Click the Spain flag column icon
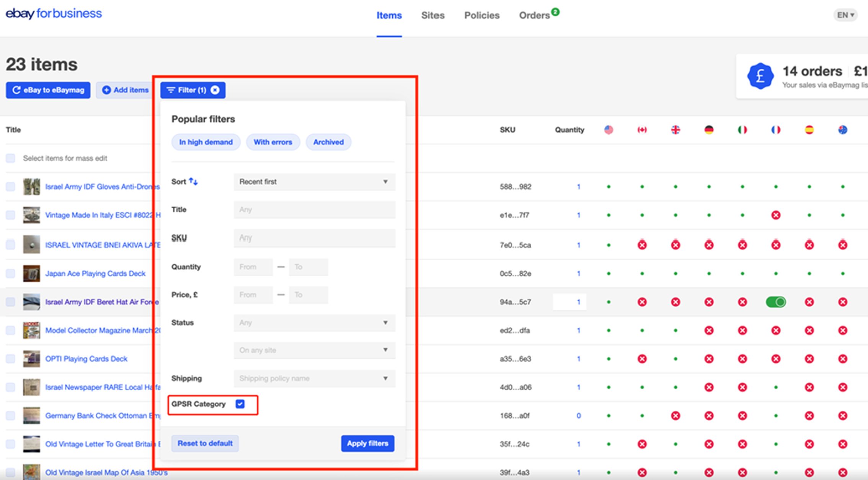868x480 pixels. [x=809, y=130]
